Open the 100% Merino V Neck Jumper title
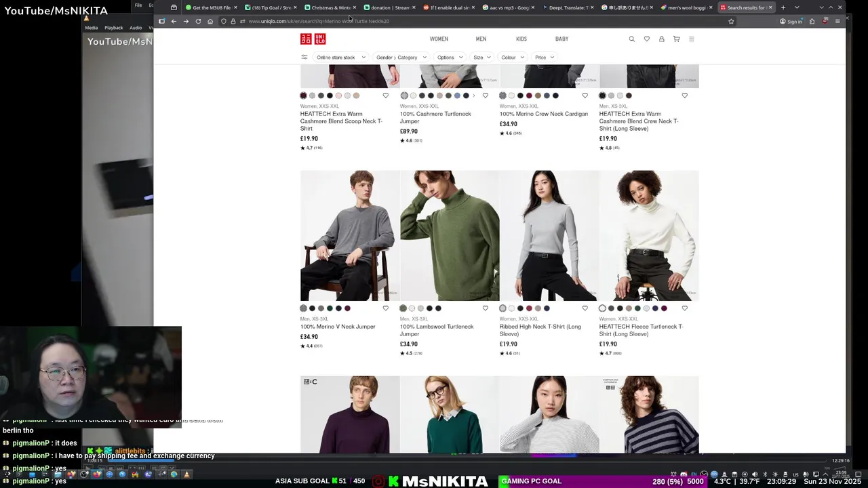This screenshot has height=488, width=868. [338, 327]
